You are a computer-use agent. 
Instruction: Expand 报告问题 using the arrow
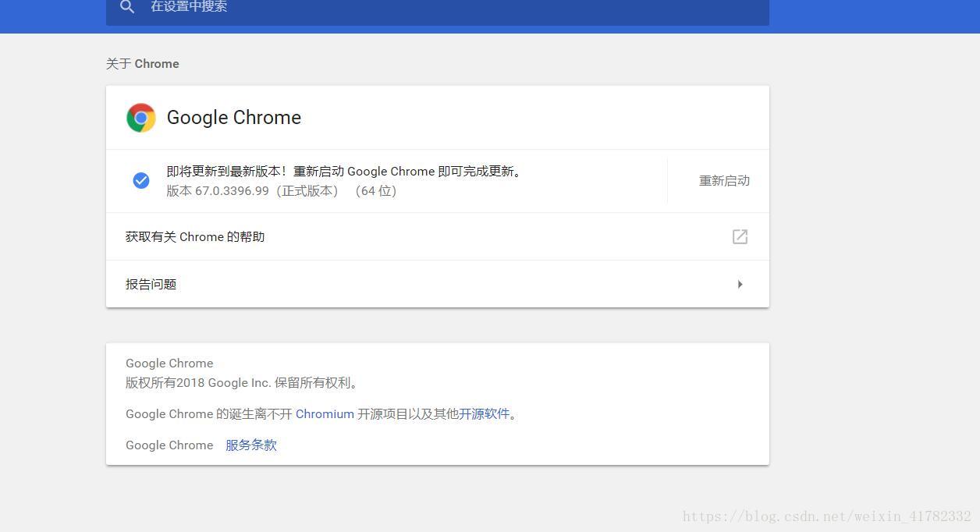tap(740, 284)
